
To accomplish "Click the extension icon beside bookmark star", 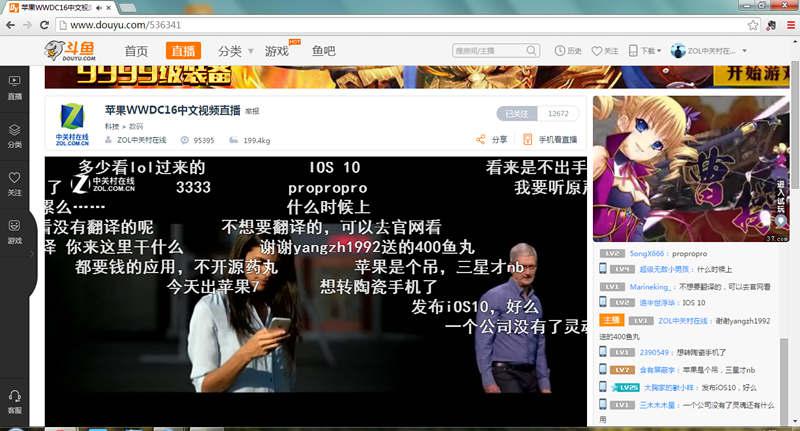I will [771, 25].
